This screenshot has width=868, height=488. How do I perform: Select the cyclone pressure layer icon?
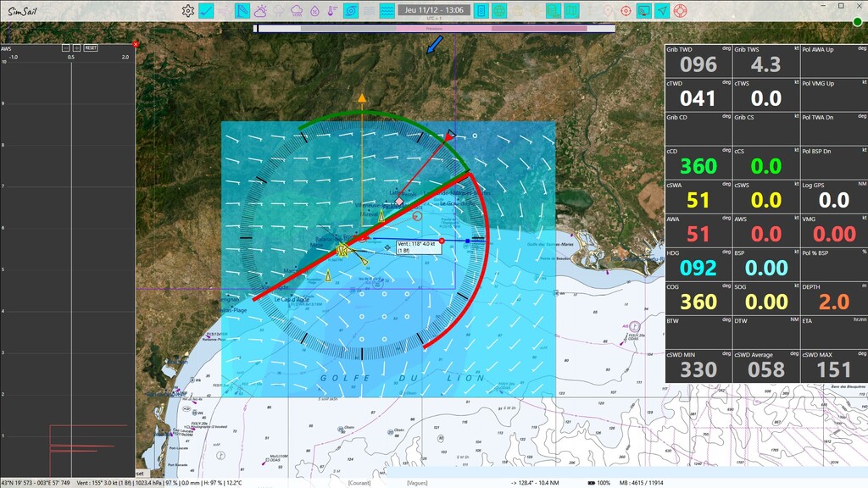coord(351,11)
